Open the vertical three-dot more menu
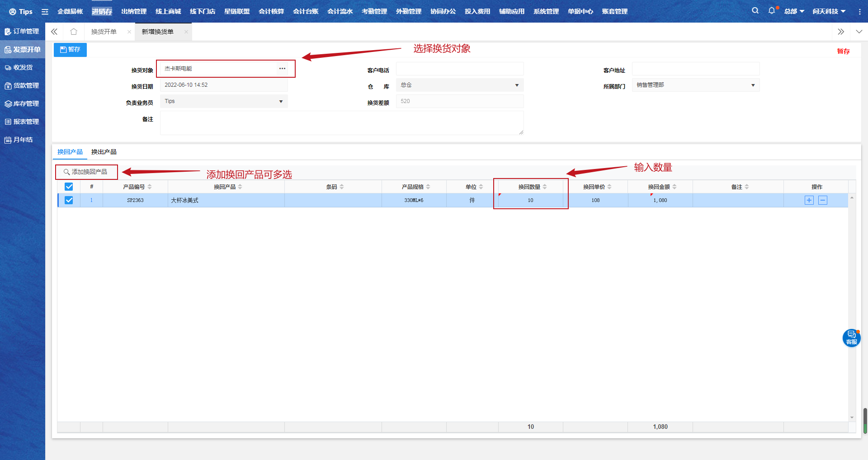 point(859,12)
